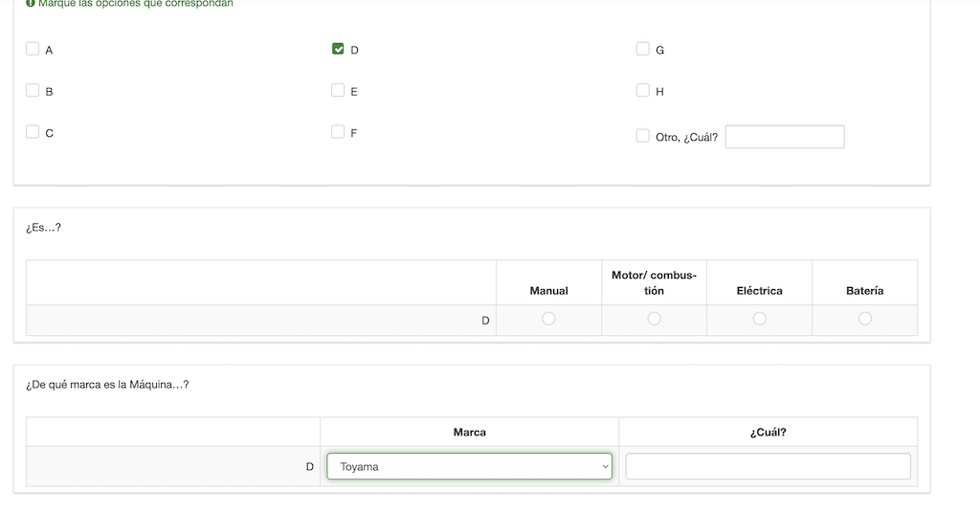Check the option G checkbox

click(643, 49)
